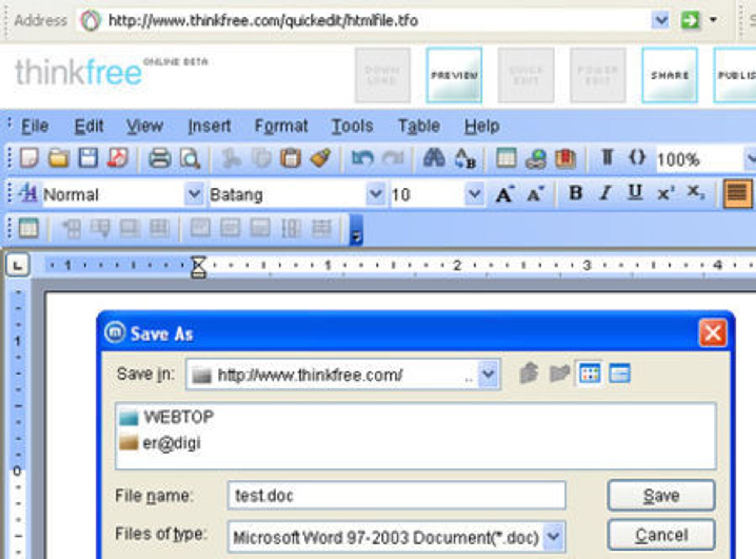
Task: Click the Undo arrow icon
Action: pos(363,158)
